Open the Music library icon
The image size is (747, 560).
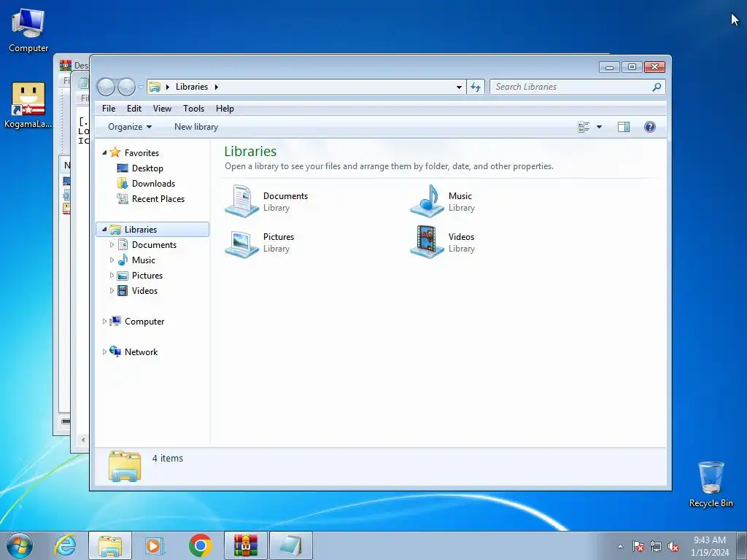pyautogui.click(x=427, y=201)
